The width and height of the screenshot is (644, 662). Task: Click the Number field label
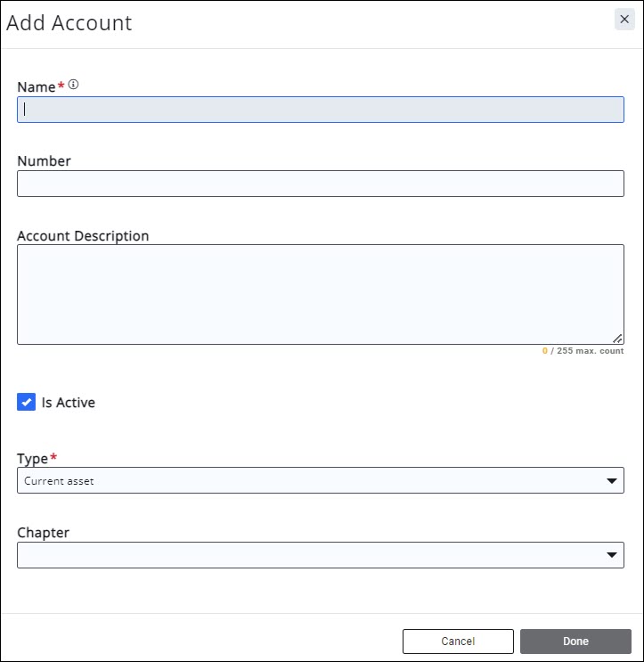point(44,161)
